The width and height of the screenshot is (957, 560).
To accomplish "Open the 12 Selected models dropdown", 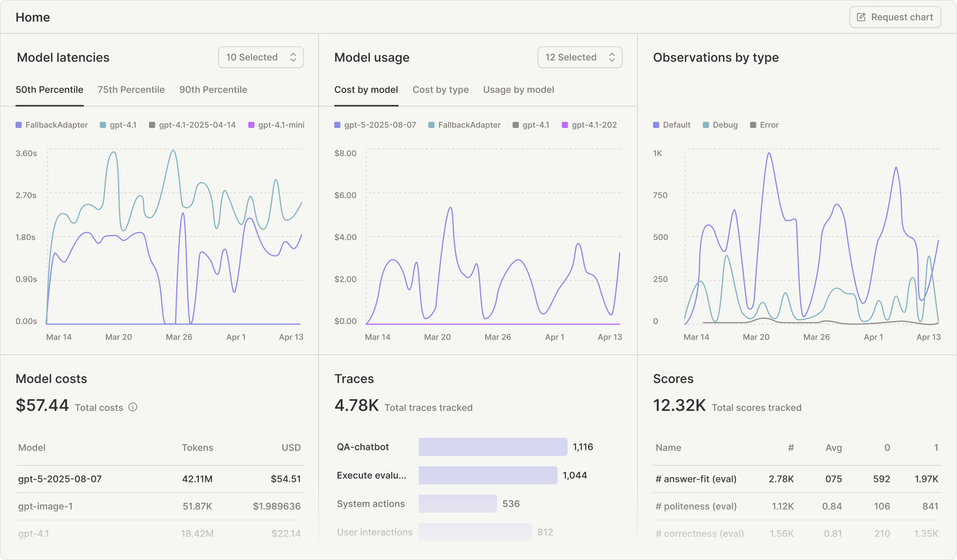I will [579, 57].
